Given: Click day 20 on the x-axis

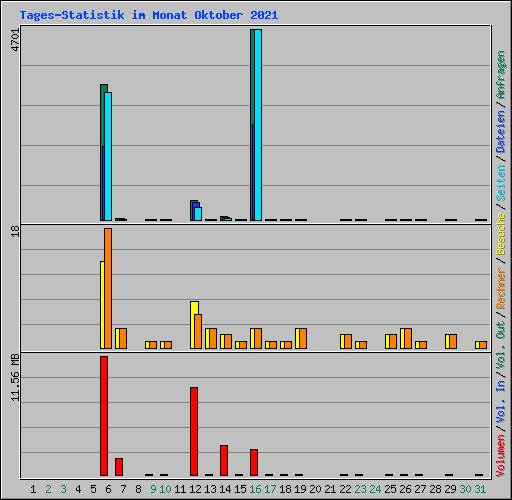Looking at the screenshot, I should click(315, 489).
